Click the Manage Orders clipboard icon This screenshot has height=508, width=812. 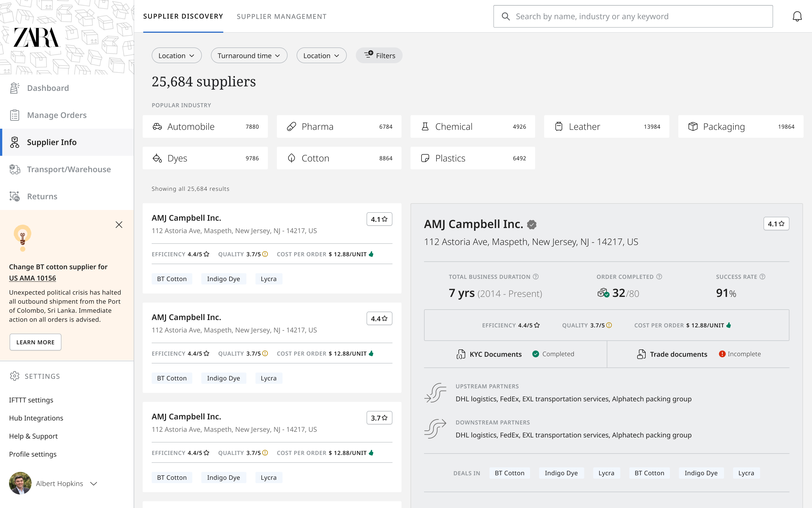[14, 115]
